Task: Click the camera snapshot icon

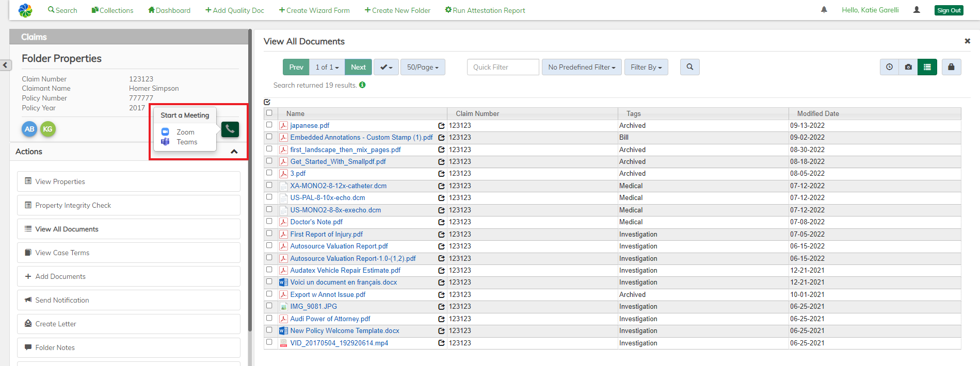Action: tap(908, 67)
